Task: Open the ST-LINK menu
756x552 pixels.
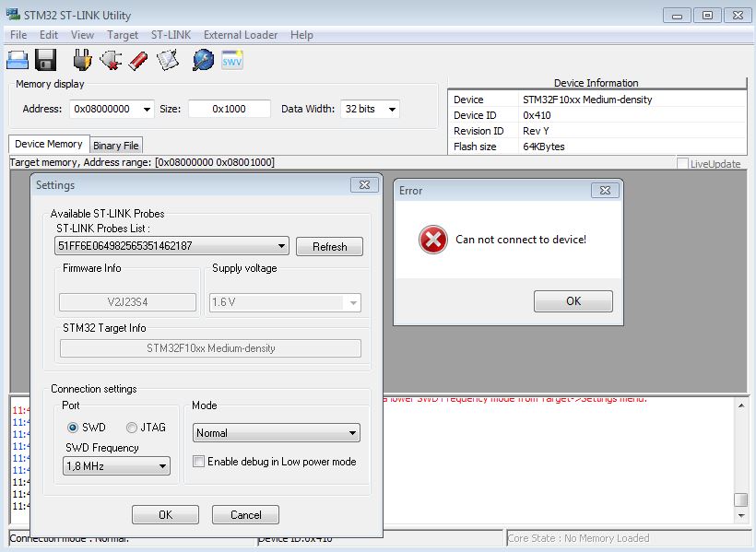Action: click(x=171, y=35)
